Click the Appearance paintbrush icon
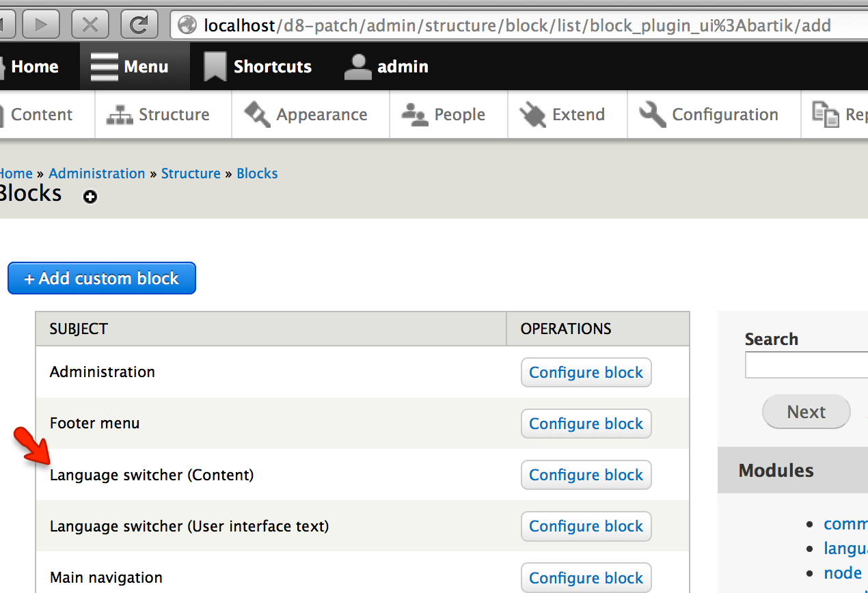868x593 pixels. click(256, 114)
